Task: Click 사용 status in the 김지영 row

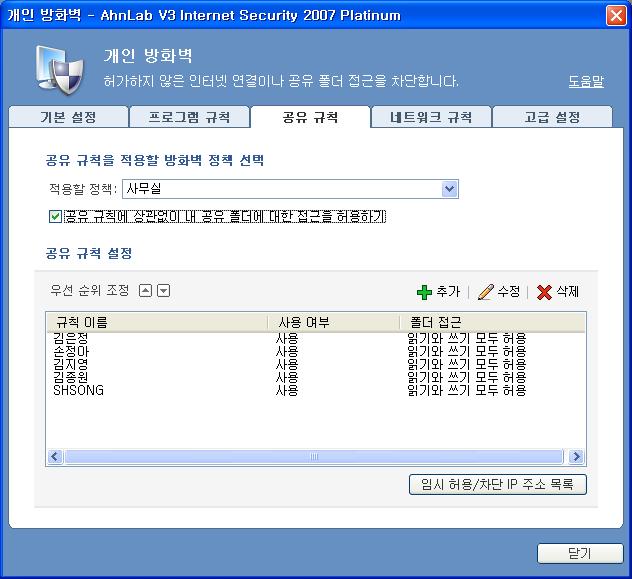Action: tap(287, 364)
